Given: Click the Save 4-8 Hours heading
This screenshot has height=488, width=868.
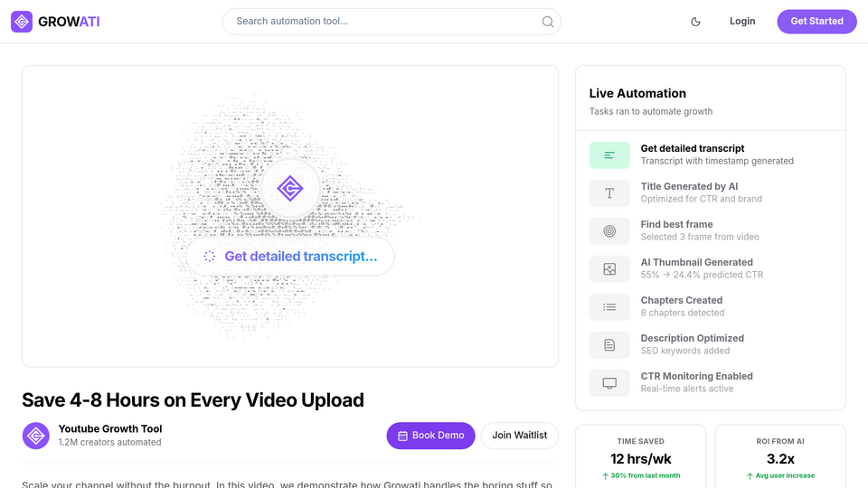Looking at the screenshot, I should coord(193,400).
